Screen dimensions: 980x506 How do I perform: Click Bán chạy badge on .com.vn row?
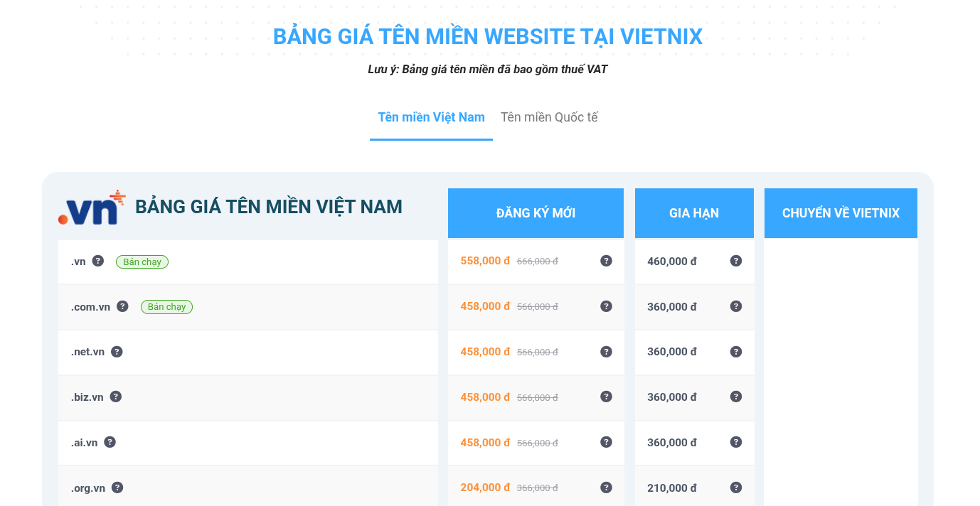pos(166,307)
